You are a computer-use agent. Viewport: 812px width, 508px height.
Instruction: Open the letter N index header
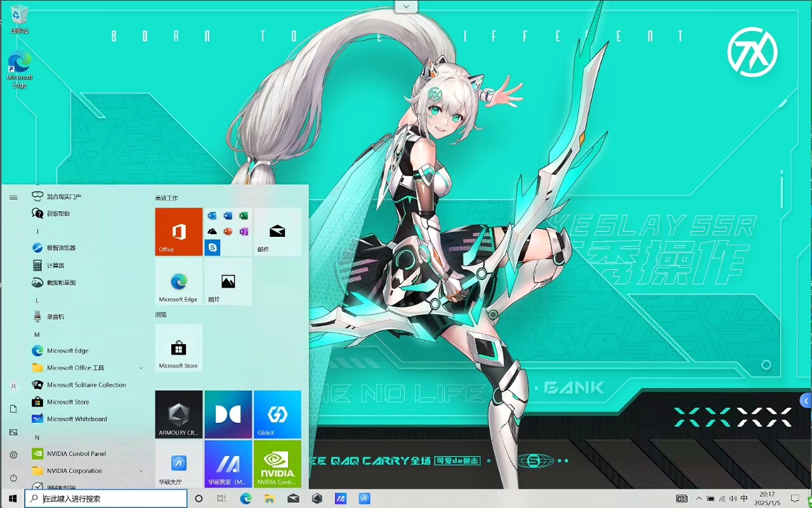[37, 437]
